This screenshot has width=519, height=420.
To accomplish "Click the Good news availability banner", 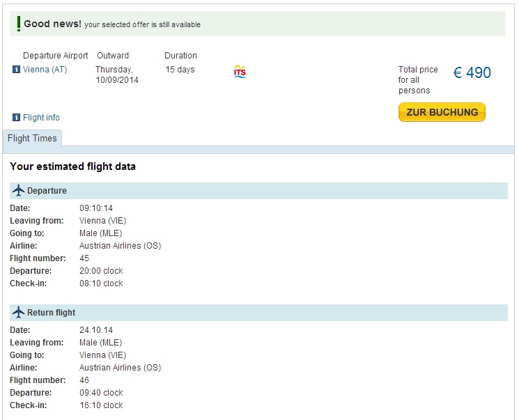I will click(258, 24).
